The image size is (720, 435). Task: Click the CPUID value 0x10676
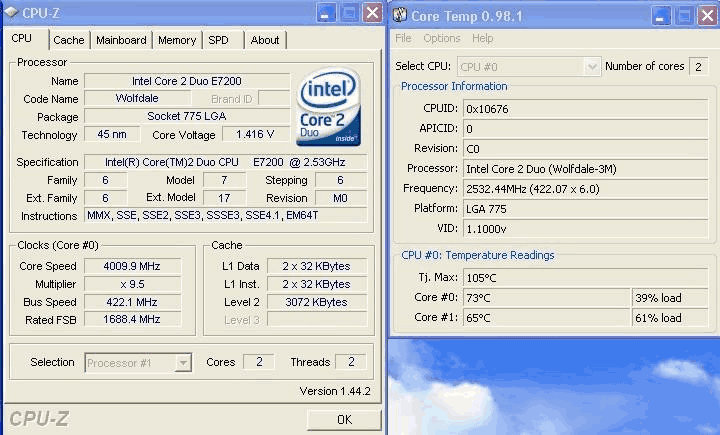[x=585, y=109]
